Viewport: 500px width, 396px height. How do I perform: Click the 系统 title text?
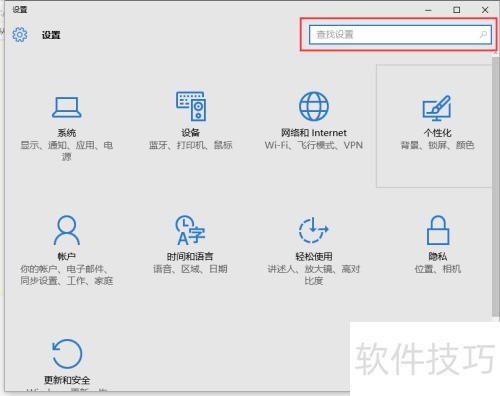67,133
